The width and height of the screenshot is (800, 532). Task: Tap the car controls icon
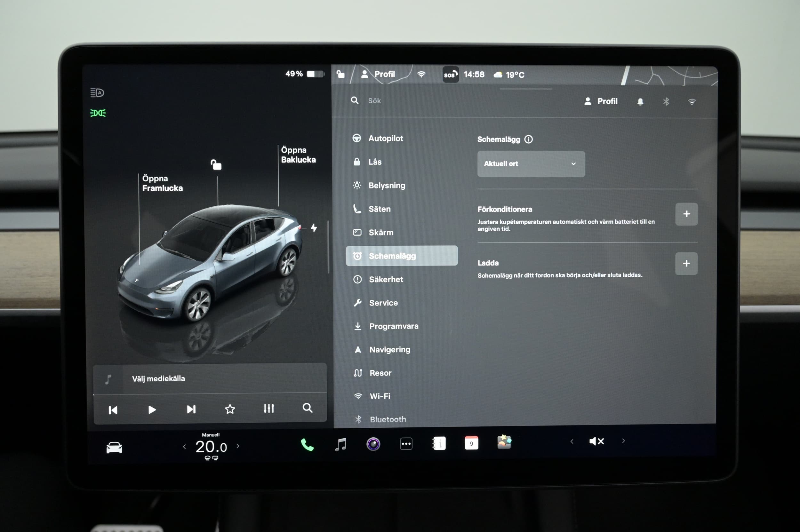click(114, 448)
